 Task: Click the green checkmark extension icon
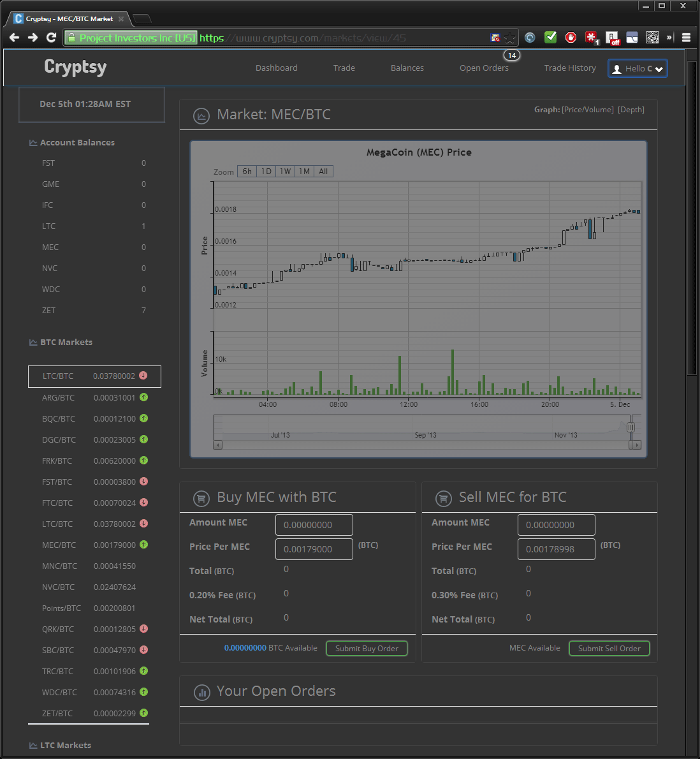click(551, 37)
